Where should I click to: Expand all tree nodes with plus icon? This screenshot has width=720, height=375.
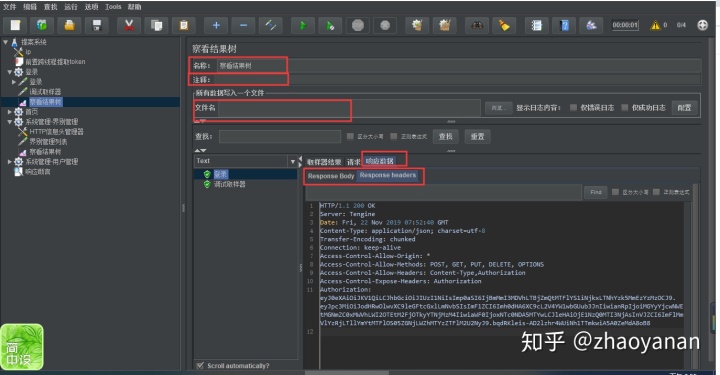(216, 25)
